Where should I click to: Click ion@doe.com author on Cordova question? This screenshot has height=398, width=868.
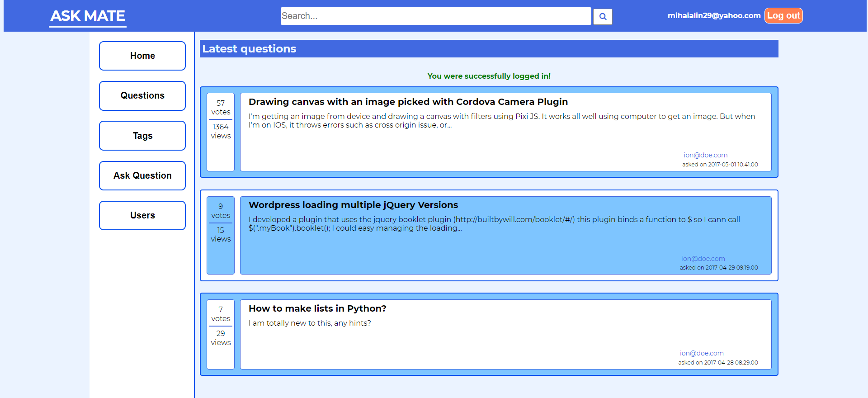click(705, 155)
